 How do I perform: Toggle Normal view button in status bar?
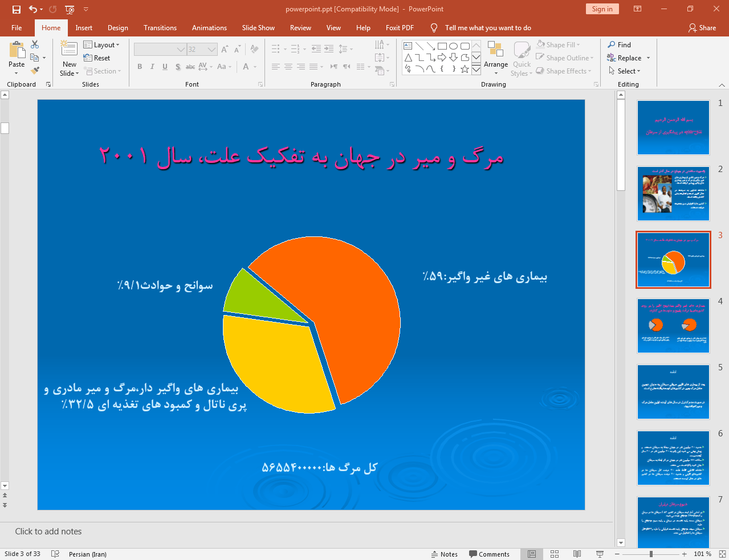[532, 554]
